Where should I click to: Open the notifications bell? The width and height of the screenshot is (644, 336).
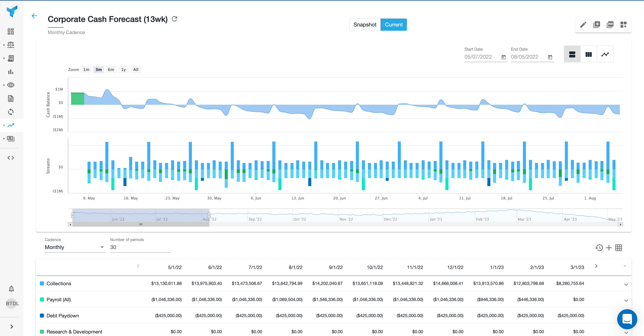point(11,289)
